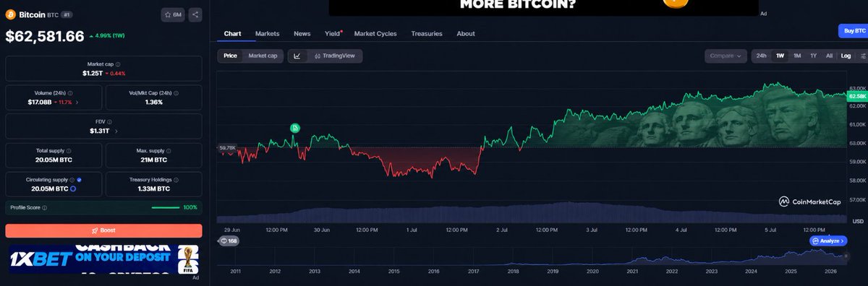Screen dimensions: 868x286
Task: Open Market cap info tooltip icon
Action: [x=118, y=64]
